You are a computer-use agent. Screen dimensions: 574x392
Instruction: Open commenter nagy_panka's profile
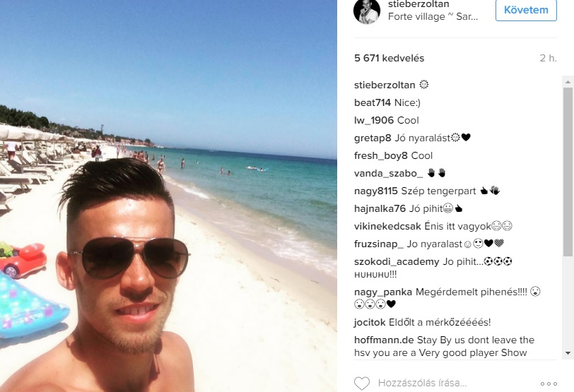383,292
